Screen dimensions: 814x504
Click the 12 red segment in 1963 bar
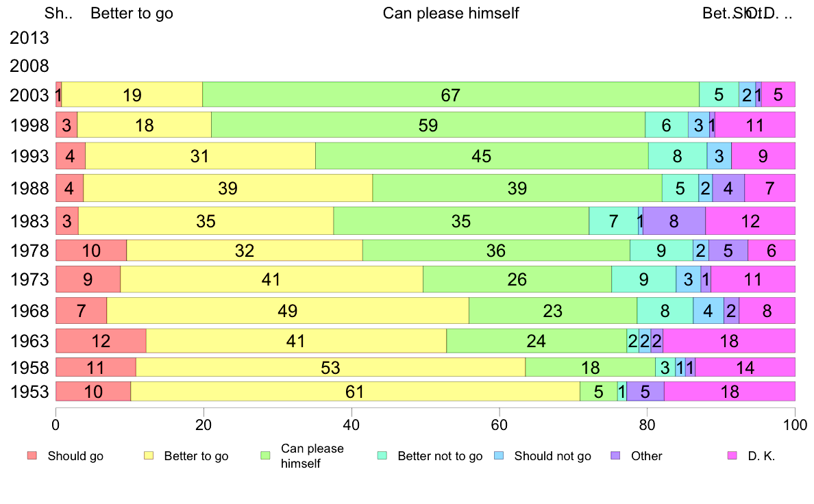101,341
